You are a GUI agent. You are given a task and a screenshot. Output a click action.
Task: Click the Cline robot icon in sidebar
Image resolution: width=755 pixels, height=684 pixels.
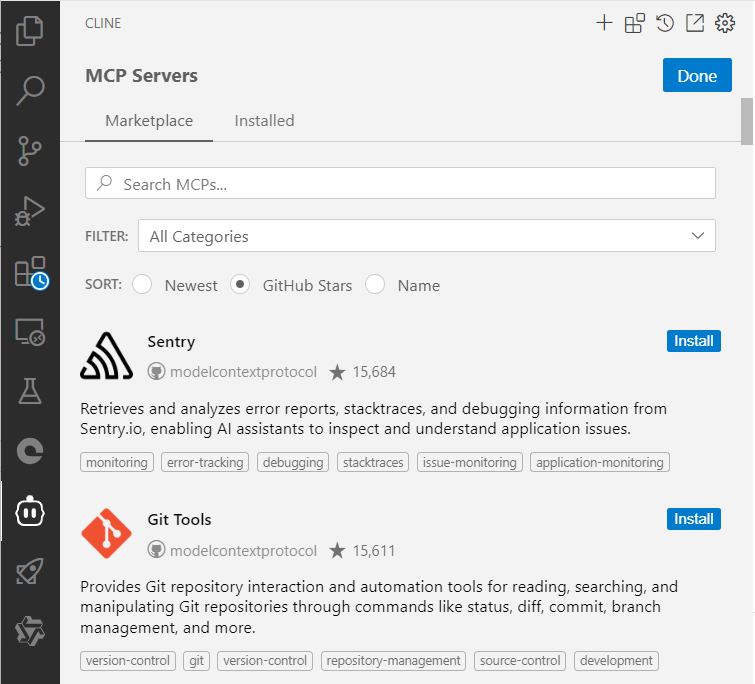[30, 512]
